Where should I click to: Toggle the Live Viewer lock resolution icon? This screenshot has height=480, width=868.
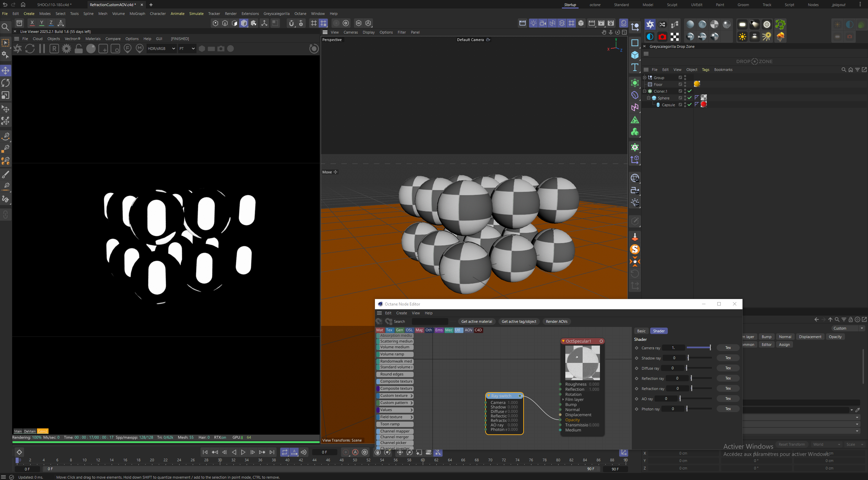[79, 49]
